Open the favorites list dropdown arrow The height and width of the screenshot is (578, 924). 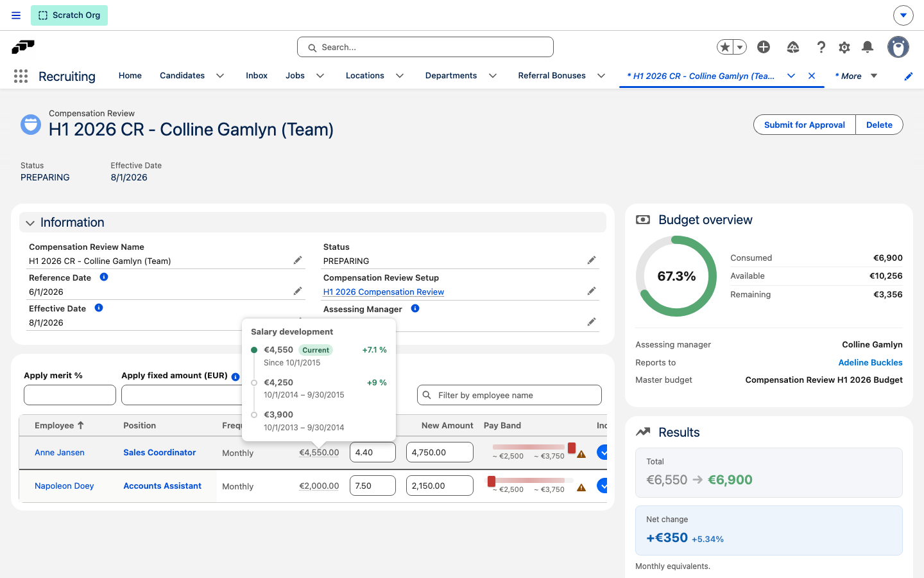pos(740,47)
